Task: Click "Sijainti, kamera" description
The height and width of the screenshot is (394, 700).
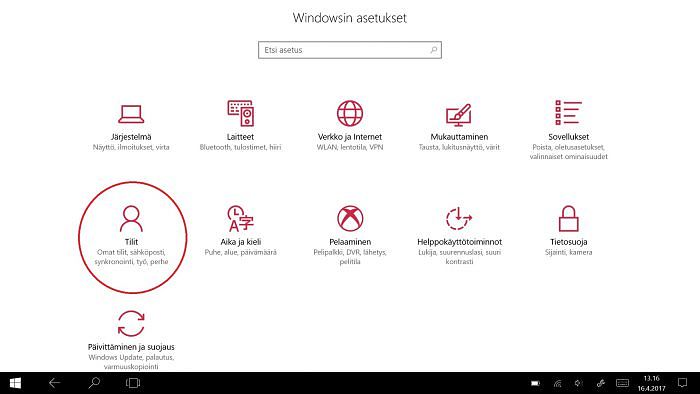Action: 568,252
